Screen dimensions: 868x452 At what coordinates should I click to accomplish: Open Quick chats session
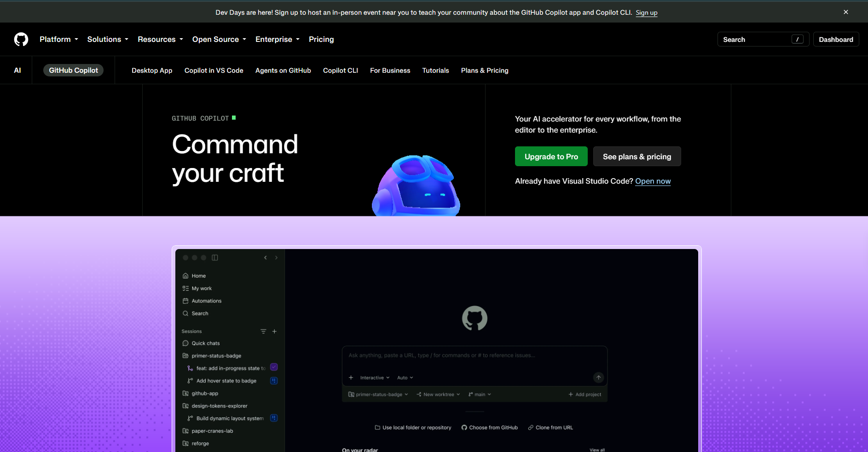click(201, 343)
